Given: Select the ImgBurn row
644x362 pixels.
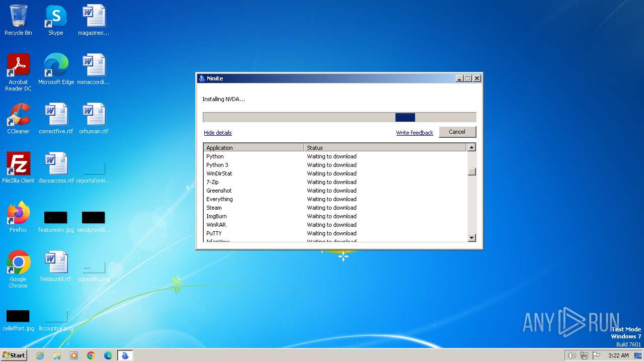Looking at the screenshot, I should 336,216.
